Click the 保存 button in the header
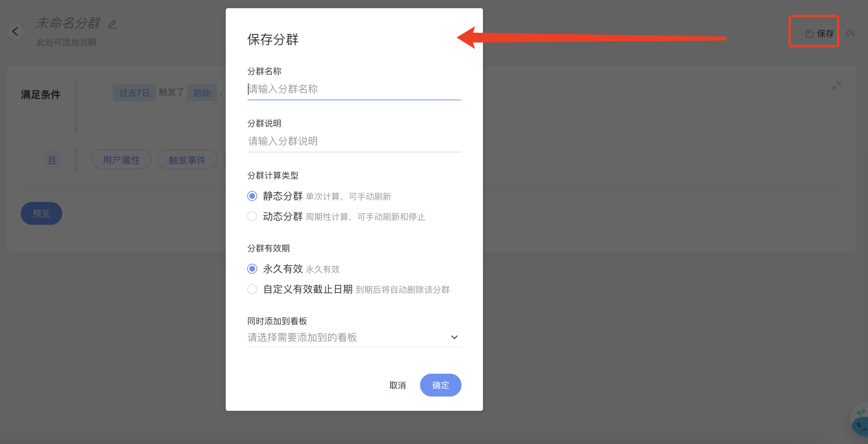 [x=819, y=34]
